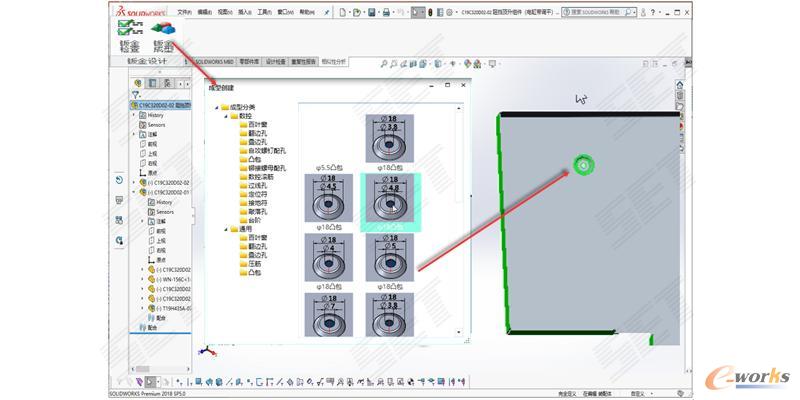The height and width of the screenshot is (400, 800).
Task: Switch to the ConfigurationManager tab icon
Action: [x=168, y=83]
